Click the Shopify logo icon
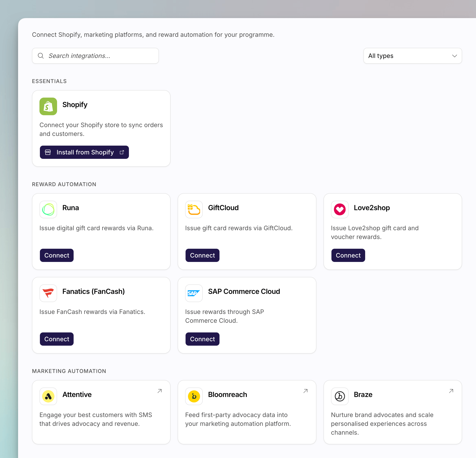Viewport: 476px width, 458px height. pyautogui.click(x=48, y=106)
